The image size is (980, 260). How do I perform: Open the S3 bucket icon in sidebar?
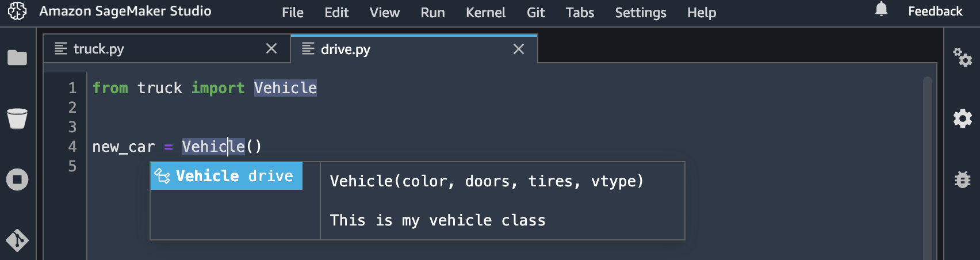(x=17, y=118)
